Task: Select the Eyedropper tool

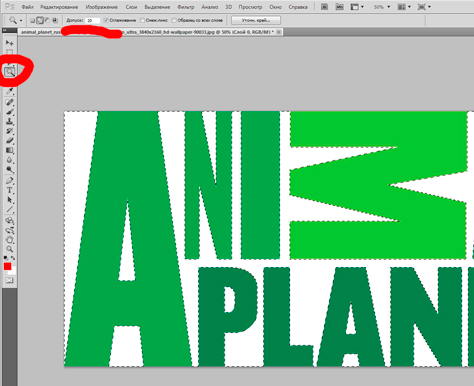Action: [x=9, y=91]
